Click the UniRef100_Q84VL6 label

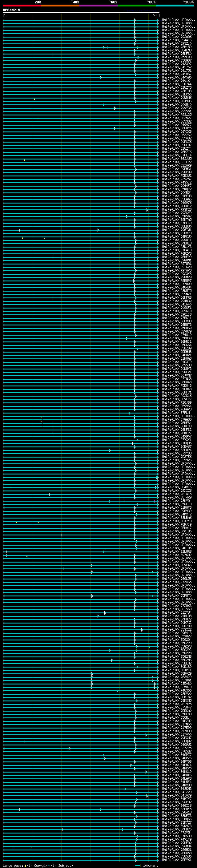(177, 487)
